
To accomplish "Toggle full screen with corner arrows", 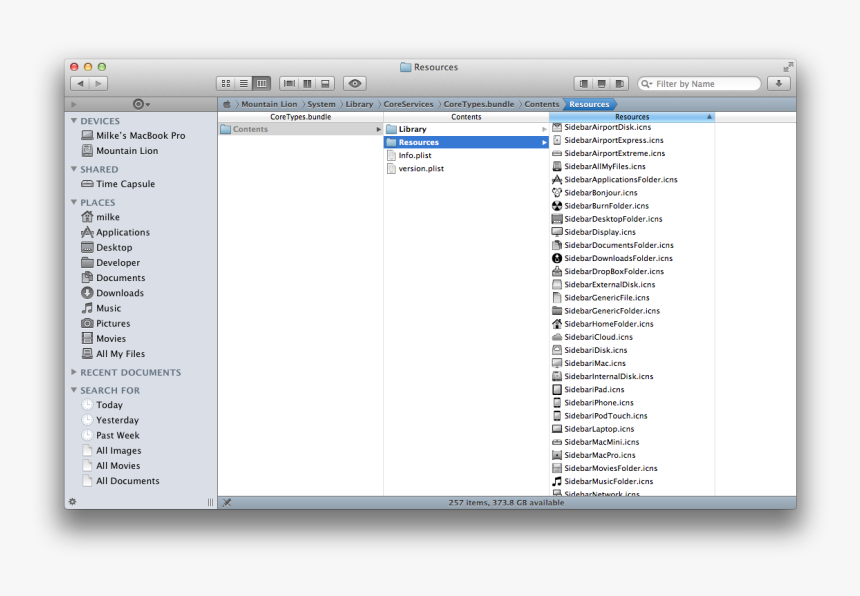I will pyautogui.click(x=788, y=67).
